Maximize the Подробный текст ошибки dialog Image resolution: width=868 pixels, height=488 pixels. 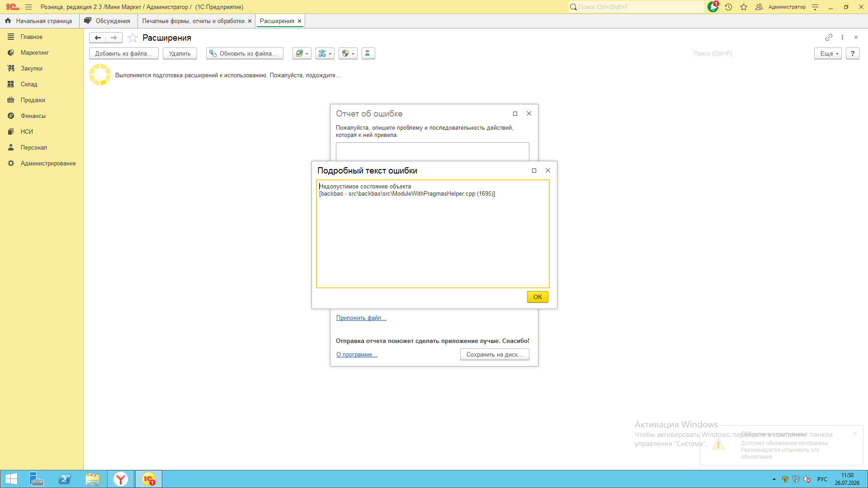534,170
